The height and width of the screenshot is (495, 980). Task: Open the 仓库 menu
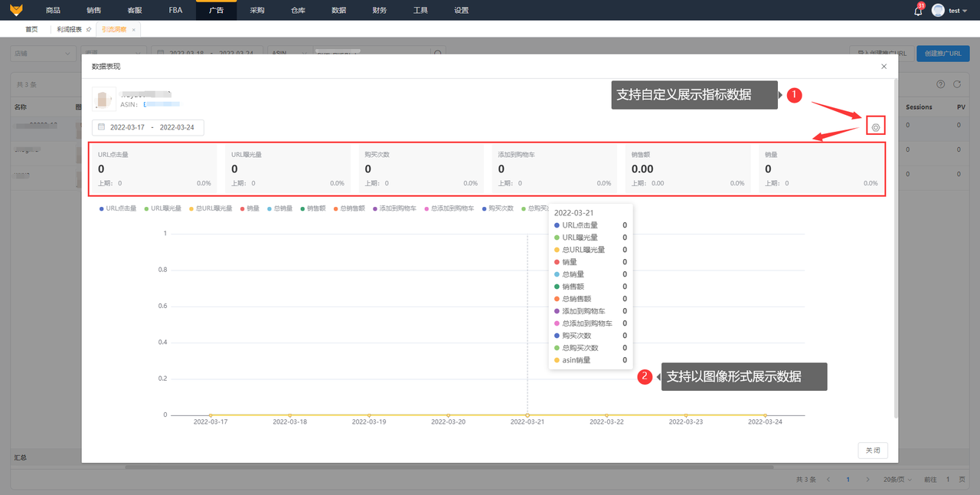click(x=298, y=11)
